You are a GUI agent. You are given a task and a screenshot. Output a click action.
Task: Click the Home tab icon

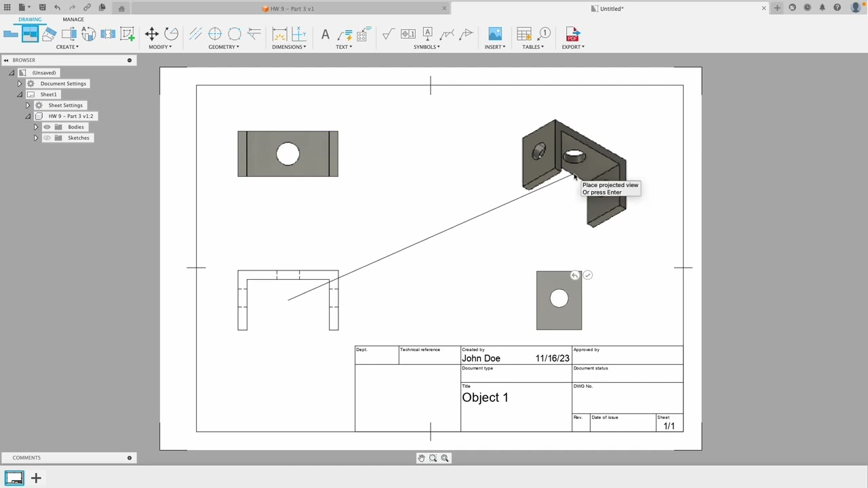121,8
